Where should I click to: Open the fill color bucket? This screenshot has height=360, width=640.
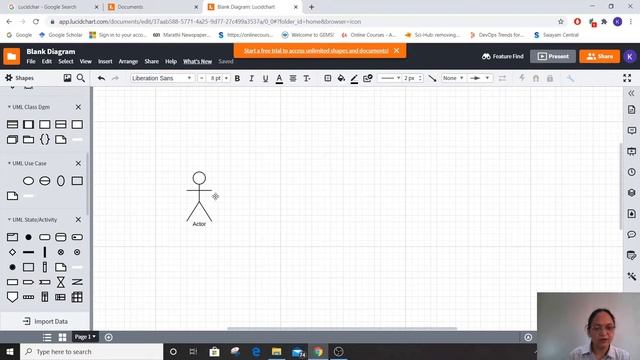(341, 78)
